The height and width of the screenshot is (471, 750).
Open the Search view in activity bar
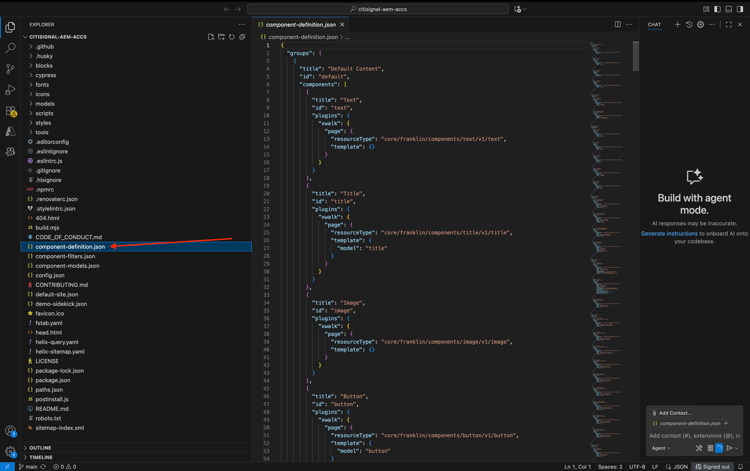coord(11,48)
